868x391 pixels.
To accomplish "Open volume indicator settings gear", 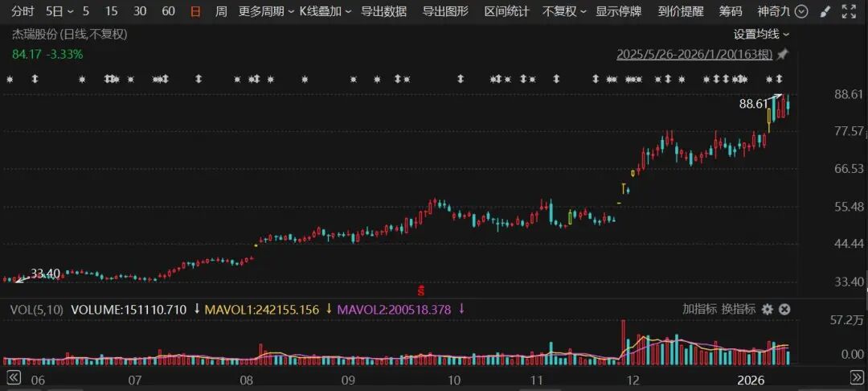I will click(768, 309).
